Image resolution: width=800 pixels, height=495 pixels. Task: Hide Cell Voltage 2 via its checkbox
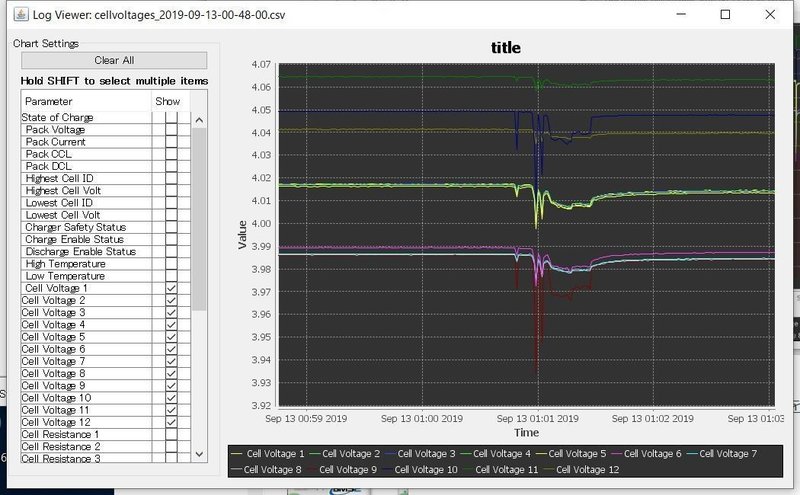pyautogui.click(x=171, y=301)
